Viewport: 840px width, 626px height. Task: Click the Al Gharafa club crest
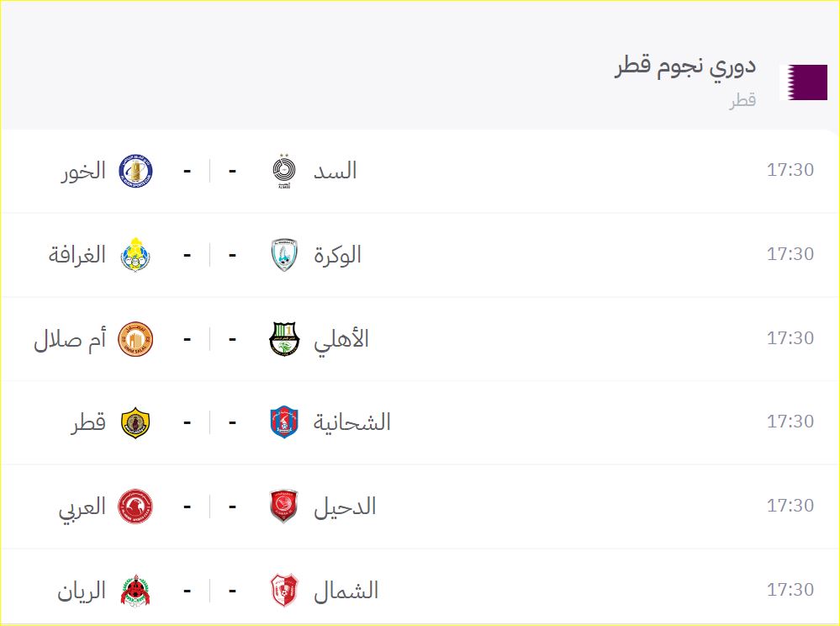coord(135,254)
